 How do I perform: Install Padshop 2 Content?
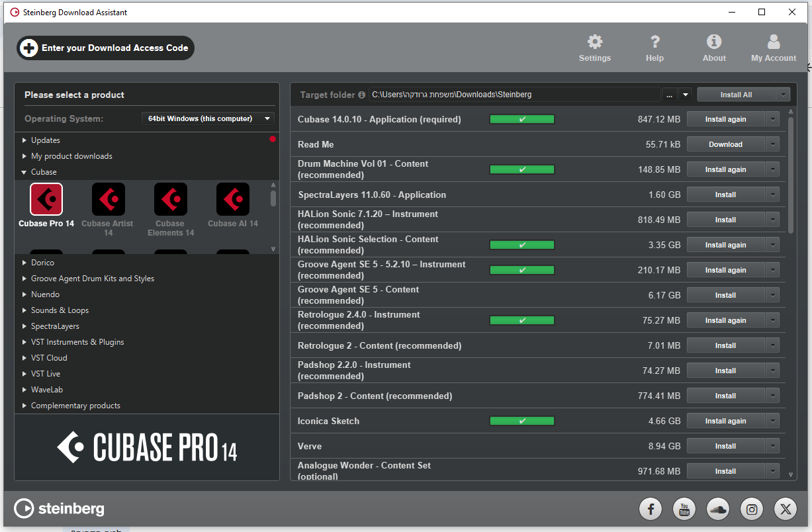[726, 396]
